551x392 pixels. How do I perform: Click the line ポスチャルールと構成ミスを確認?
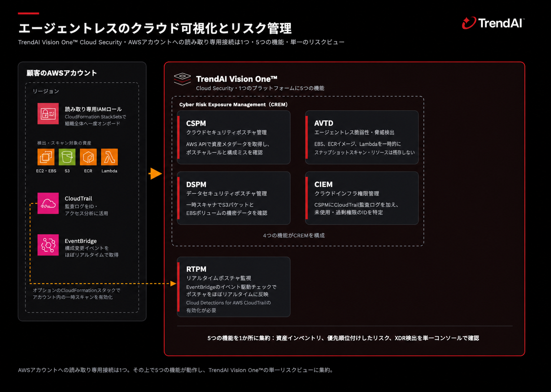tap(225, 152)
